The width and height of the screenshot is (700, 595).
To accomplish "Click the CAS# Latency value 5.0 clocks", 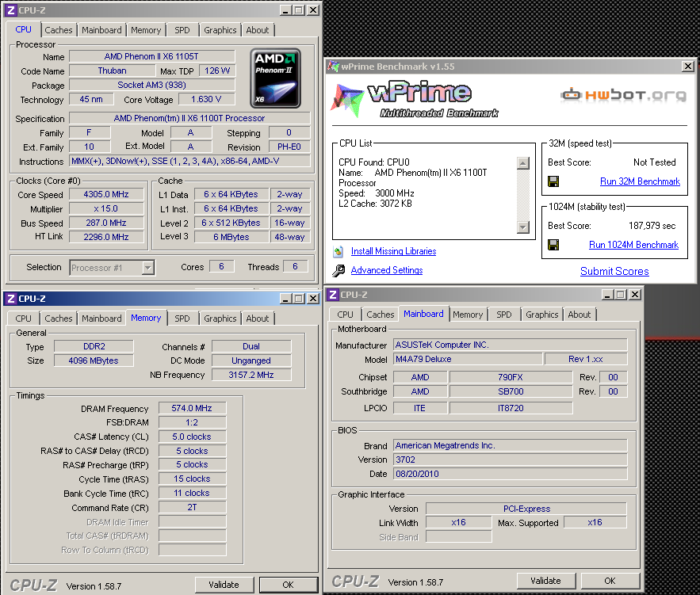I will tap(192, 437).
